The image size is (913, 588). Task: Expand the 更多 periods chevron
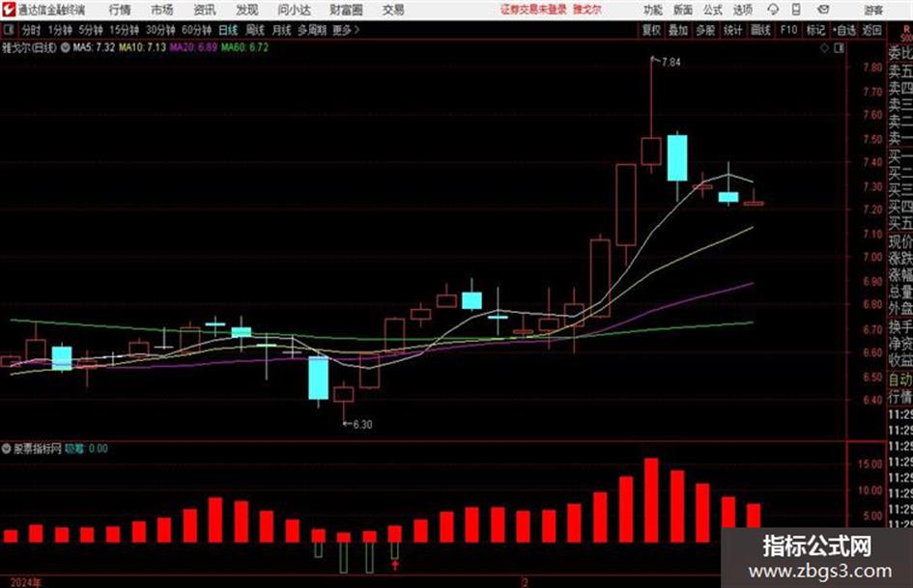tap(347, 30)
